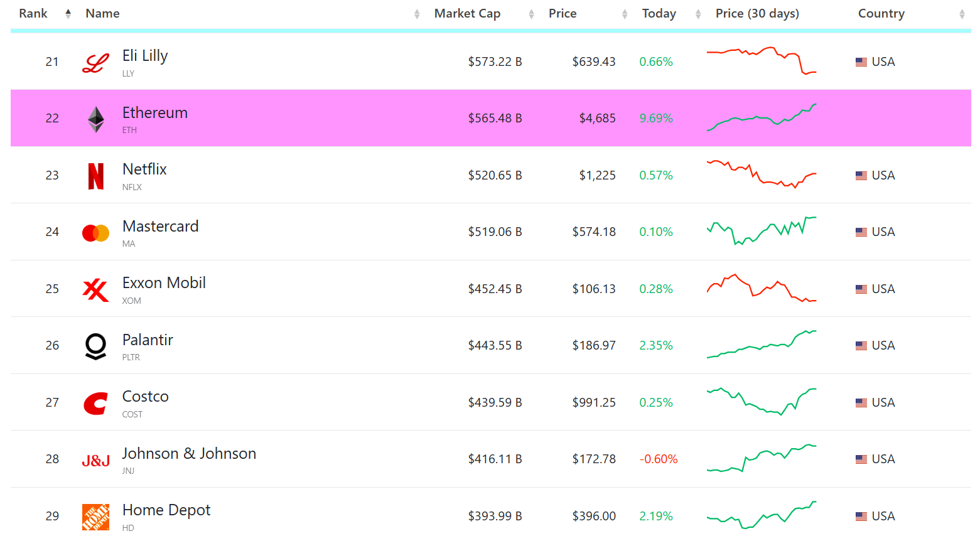Open the Ethereum asset link

[155, 113]
